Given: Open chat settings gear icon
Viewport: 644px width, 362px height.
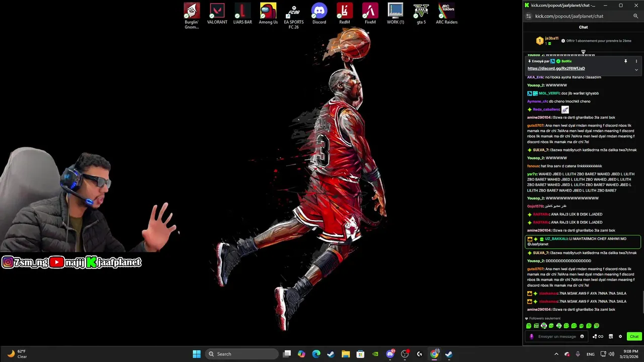Looking at the screenshot, I should click(x=620, y=336).
